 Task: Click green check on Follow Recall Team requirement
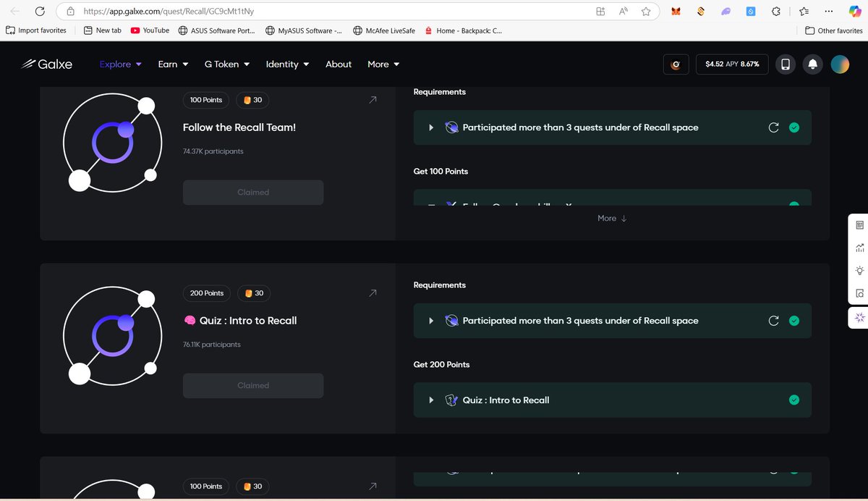[794, 127]
